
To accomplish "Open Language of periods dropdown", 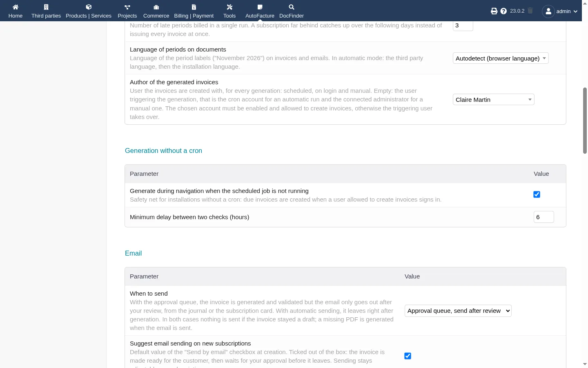I will coord(501,58).
